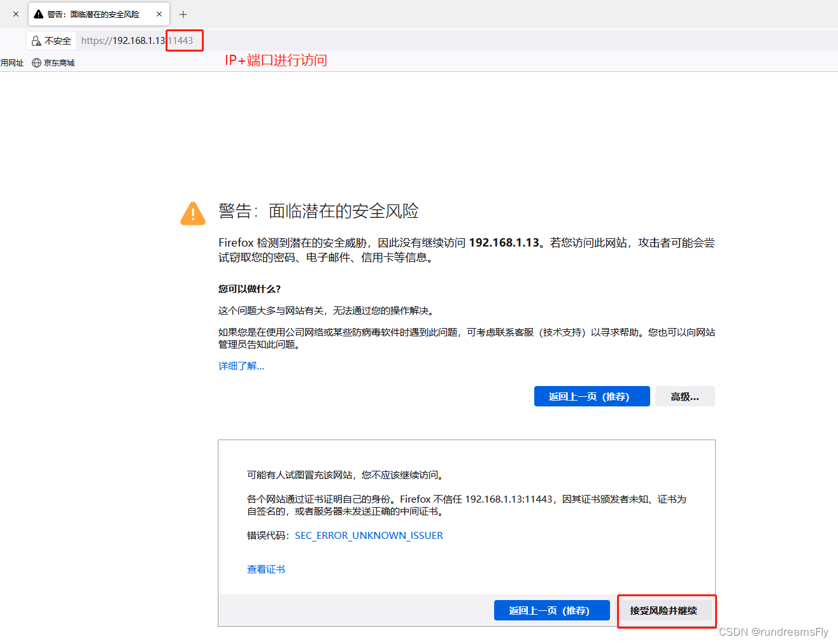Close the security warning tab

tap(159, 14)
